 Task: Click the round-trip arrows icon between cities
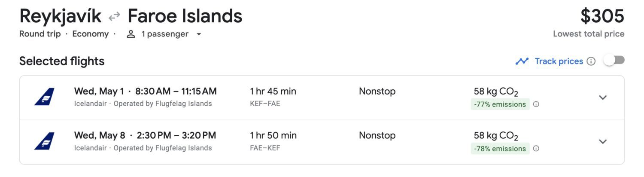click(x=114, y=17)
